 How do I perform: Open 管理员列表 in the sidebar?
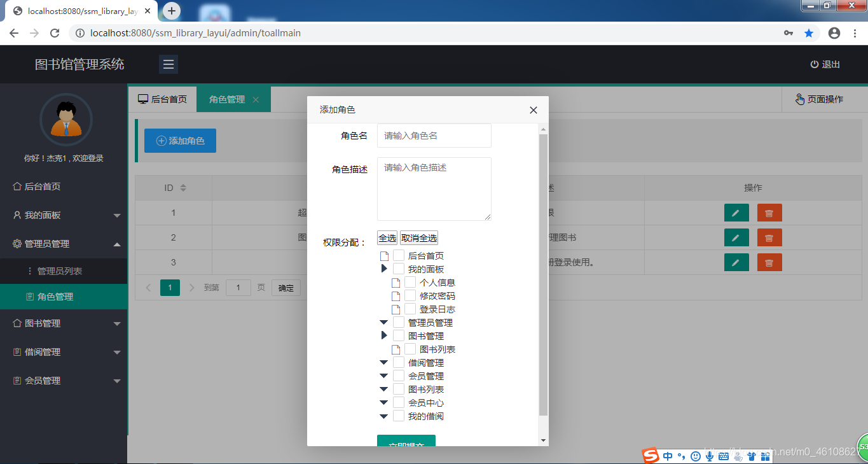point(64,271)
